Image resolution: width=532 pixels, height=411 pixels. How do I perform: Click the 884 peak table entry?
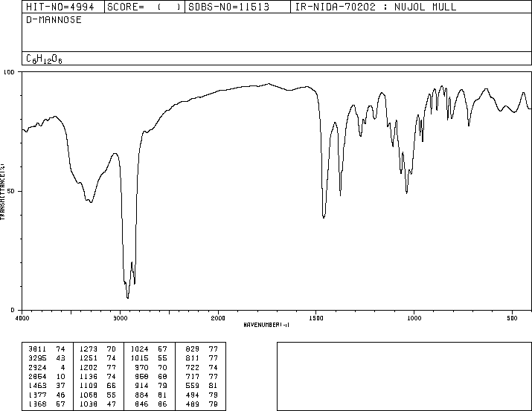[141, 395]
